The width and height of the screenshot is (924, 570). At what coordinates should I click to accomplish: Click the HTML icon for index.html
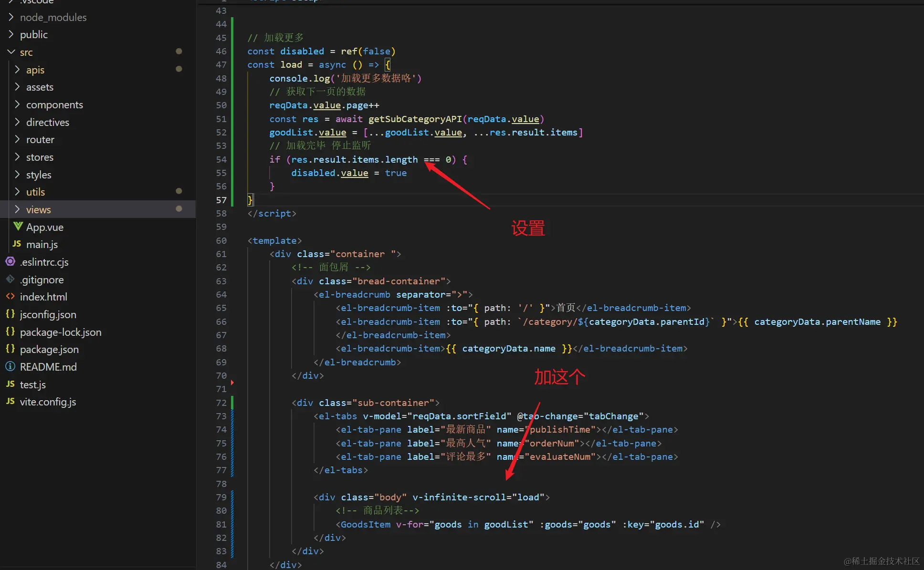[10, 296]
